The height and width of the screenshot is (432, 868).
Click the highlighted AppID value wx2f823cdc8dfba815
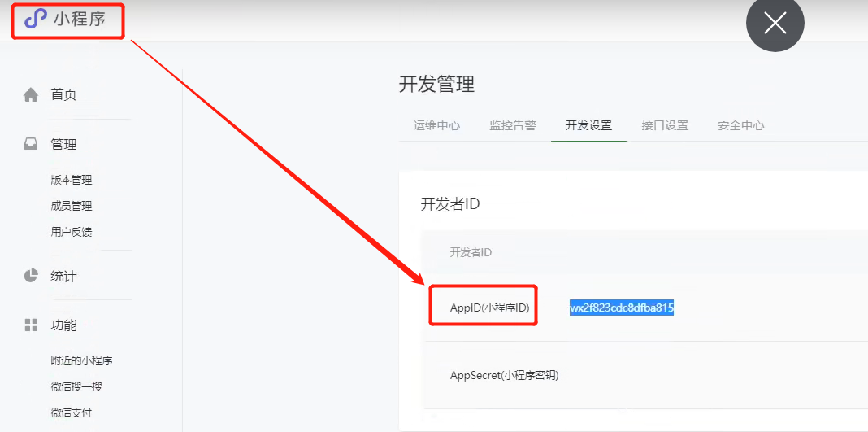pyautogui.click(x=622, y=308)
